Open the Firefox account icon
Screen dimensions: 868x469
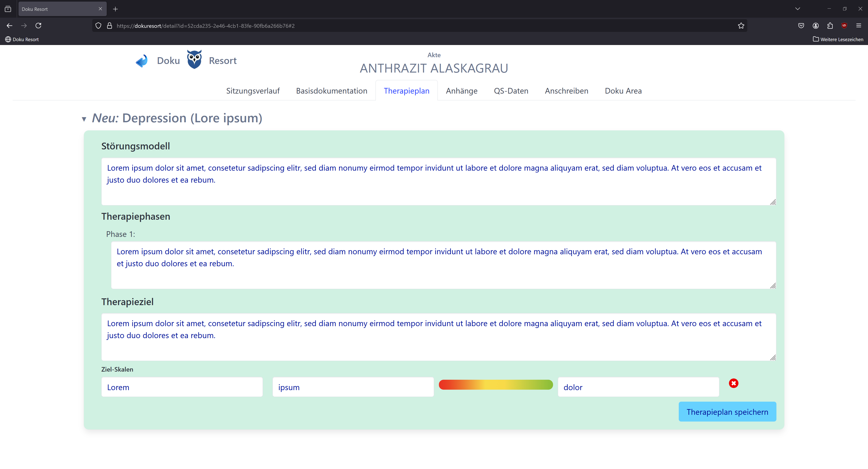point(816,26)
